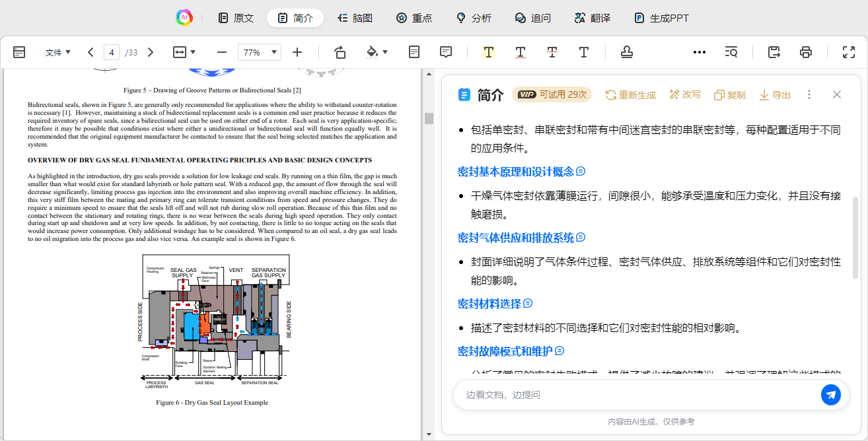
Task: Click the PDF vertical scrollbar thumb
Action: 429,118
